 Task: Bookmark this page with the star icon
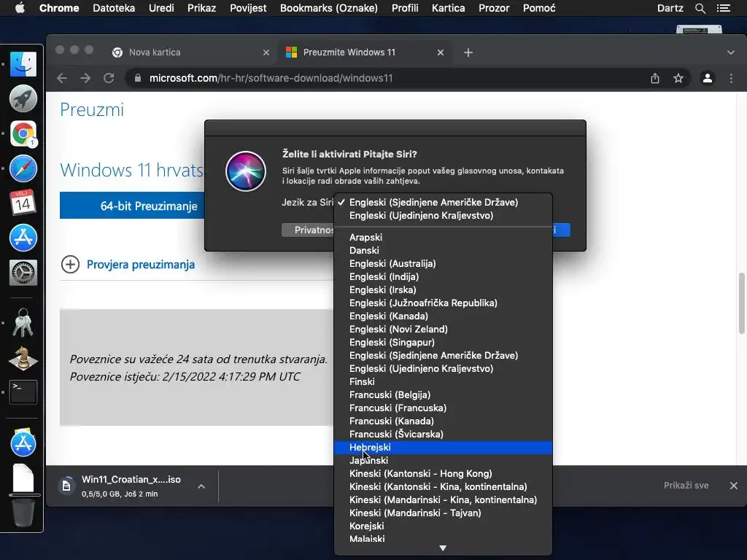coord(678,78)
